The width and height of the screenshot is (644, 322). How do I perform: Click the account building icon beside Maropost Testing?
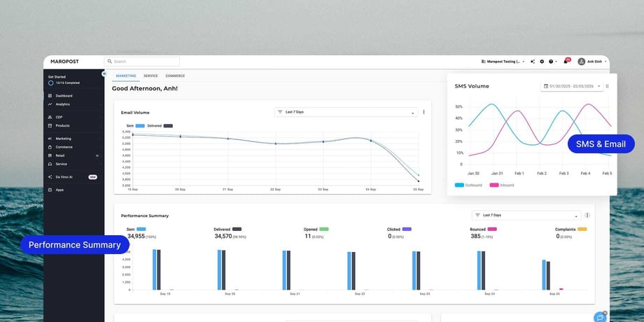(483, 62)
